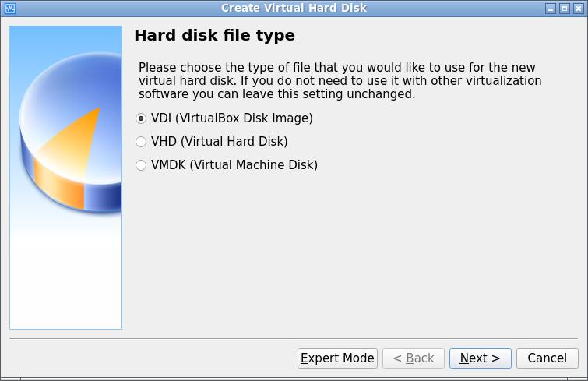Close the dialog with the title bar X
This screenshot has height=381, width=588.
point(578,8)
